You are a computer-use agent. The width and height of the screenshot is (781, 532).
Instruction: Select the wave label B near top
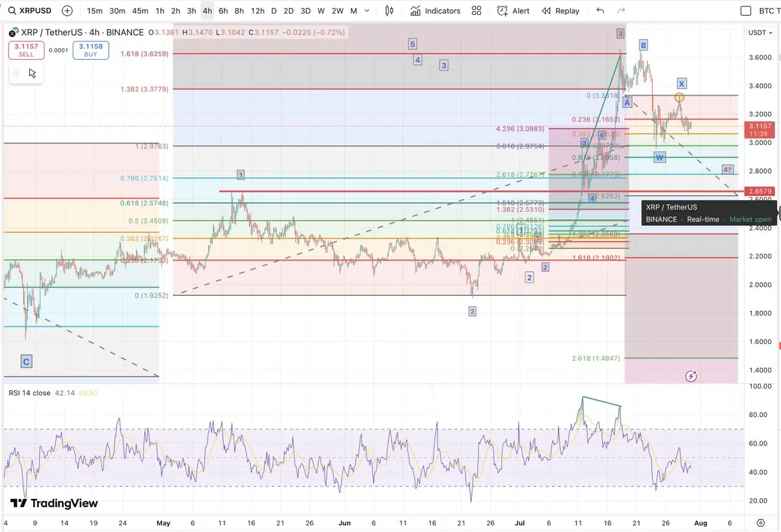[x=643, y=45]
